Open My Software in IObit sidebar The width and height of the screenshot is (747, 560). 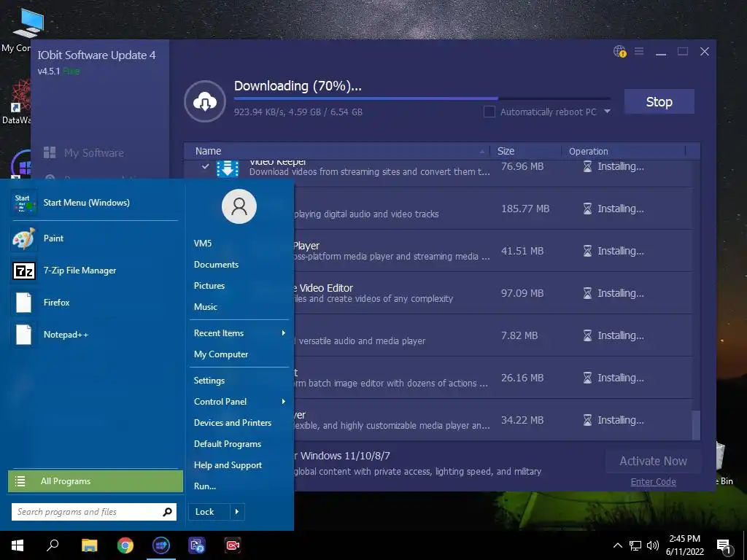pos(84,153)
